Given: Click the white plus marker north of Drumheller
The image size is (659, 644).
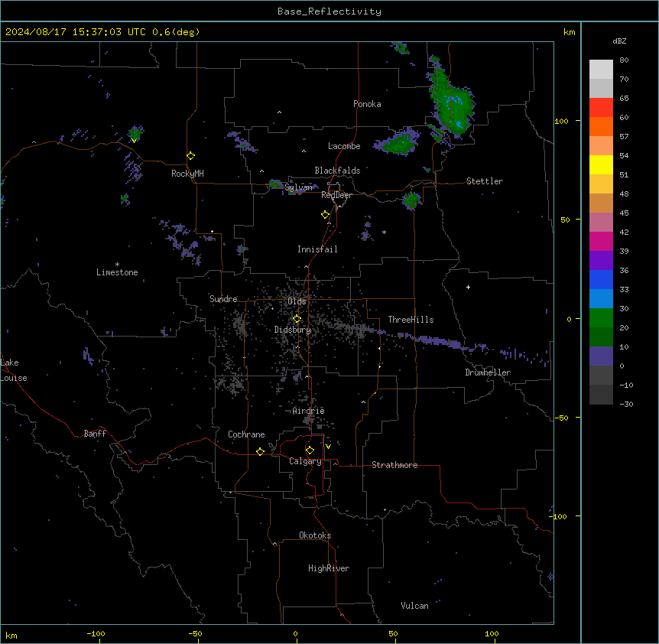Looking at the screenshot, I should pyautogui.click(x=468, y=287).
